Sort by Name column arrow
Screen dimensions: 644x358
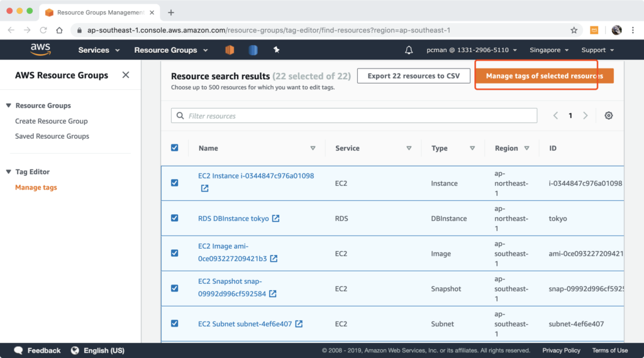(x=313, y=148)
